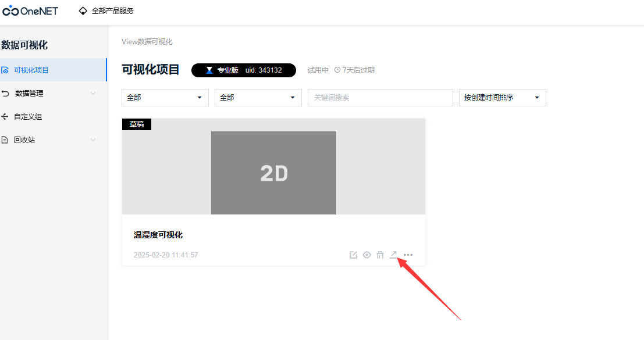Open the 按创建时间排序 sorting dropdown
Viewport: 644px width, 340px height.
502,97
